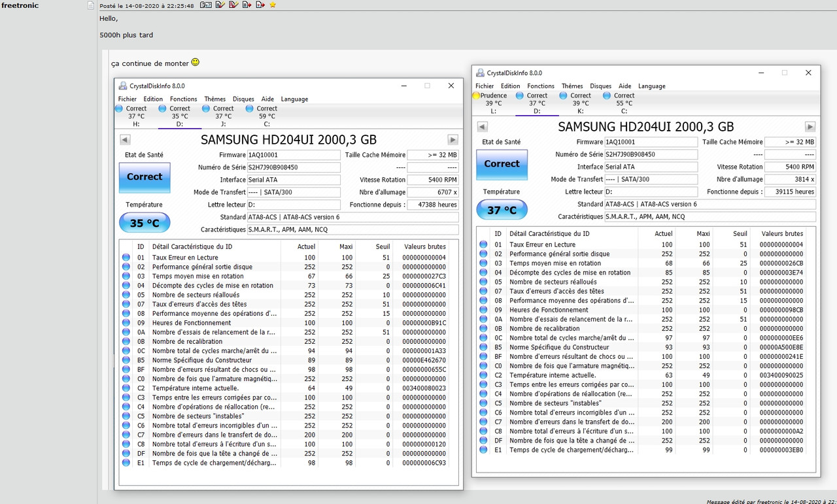Viewport: 837px width, 504px height.
Task: Click previous-disk arrow in window with drive L:
Action: (x=483, y=127)
